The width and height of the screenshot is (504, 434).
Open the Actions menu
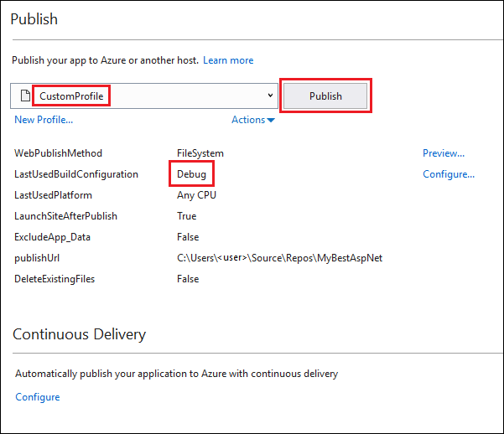coord(248,120)
